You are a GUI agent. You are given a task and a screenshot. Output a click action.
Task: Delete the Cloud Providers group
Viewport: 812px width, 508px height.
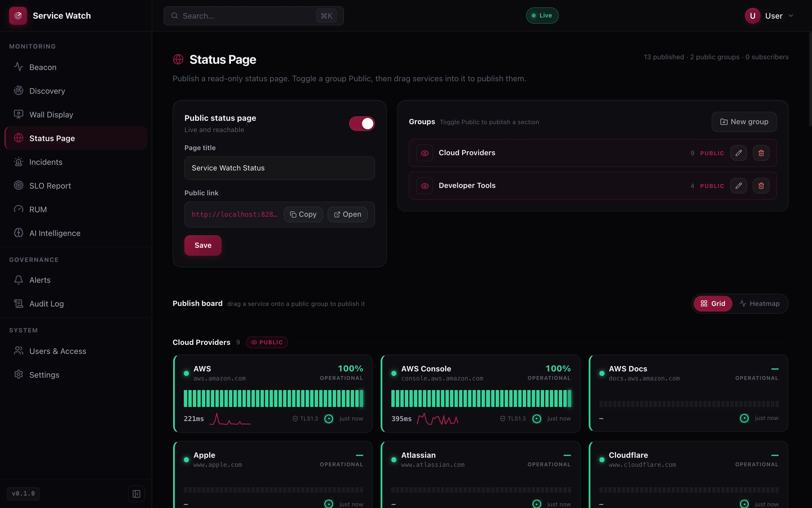pos(761,153)
